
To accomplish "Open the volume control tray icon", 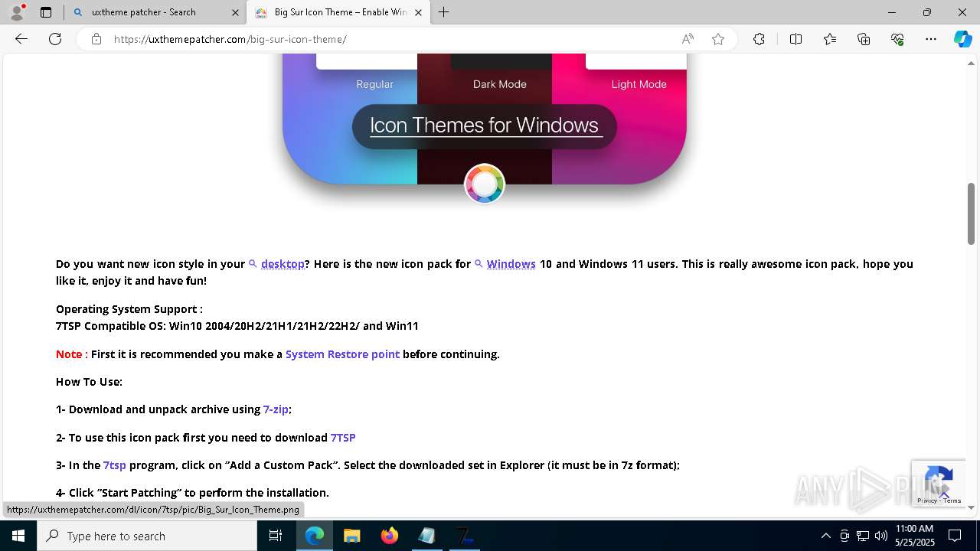I will (x=880, y=536).
